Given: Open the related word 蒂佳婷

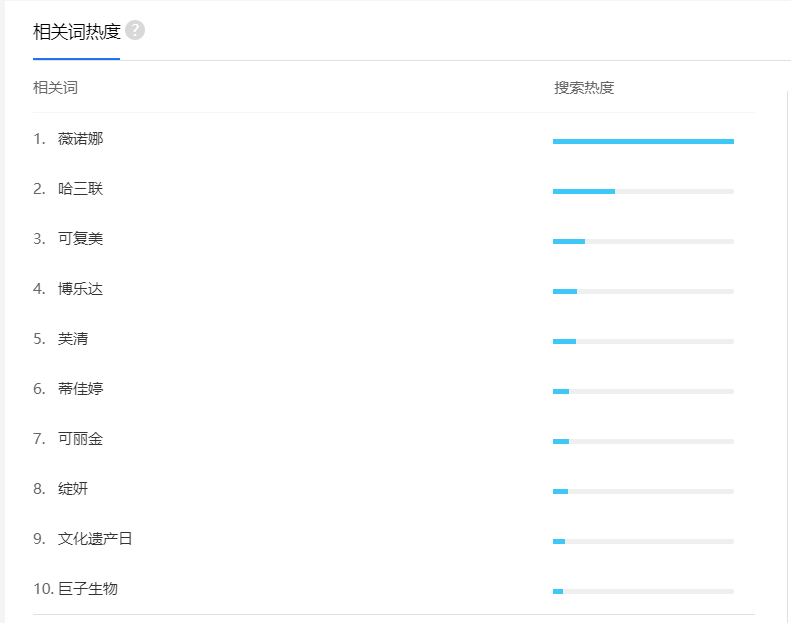Looking at the screenshot, I should tap(80, 389).
